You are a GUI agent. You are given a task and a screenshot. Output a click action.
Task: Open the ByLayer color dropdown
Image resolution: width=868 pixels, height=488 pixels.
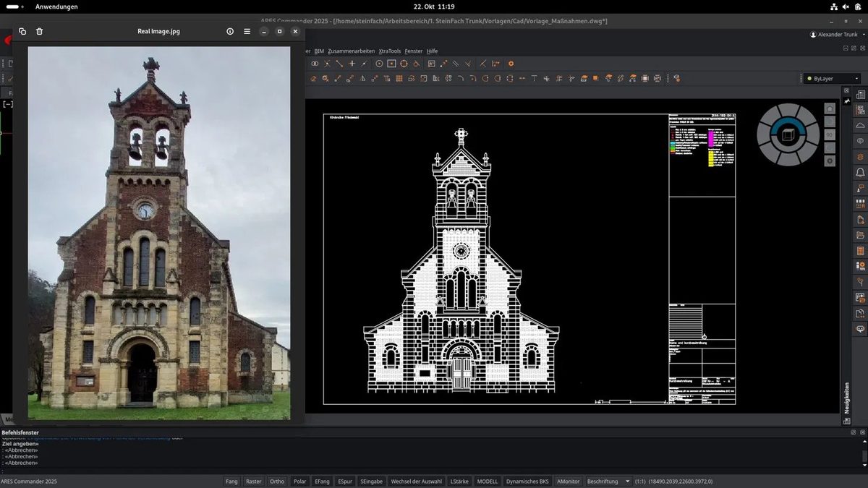[x=833, y=78]
